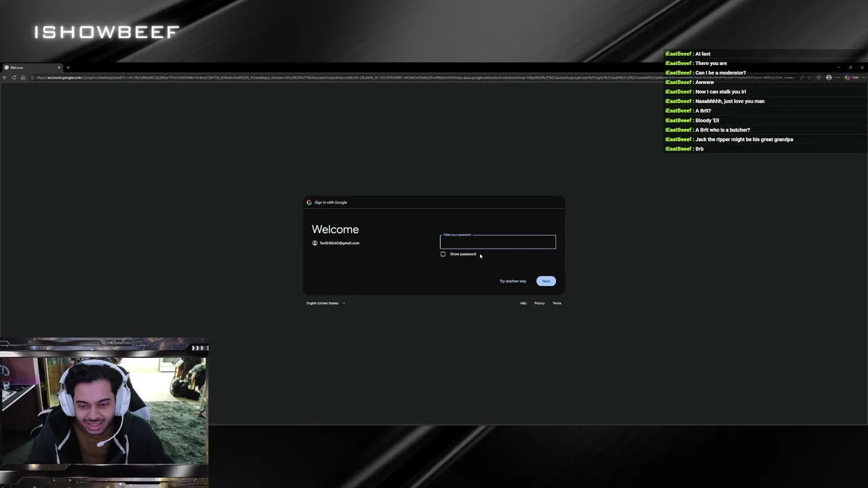Click the Welcome heading

pyautogui.click(x=335, y=229)
